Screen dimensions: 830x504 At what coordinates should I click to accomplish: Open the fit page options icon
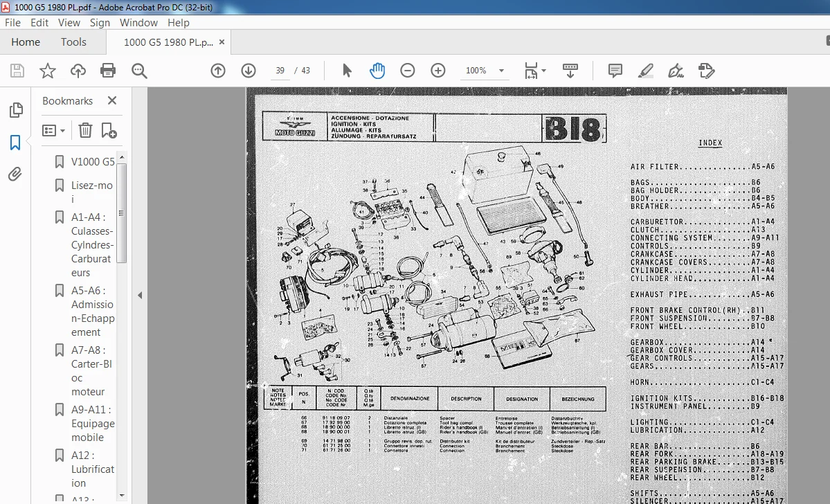click(534, 71)
